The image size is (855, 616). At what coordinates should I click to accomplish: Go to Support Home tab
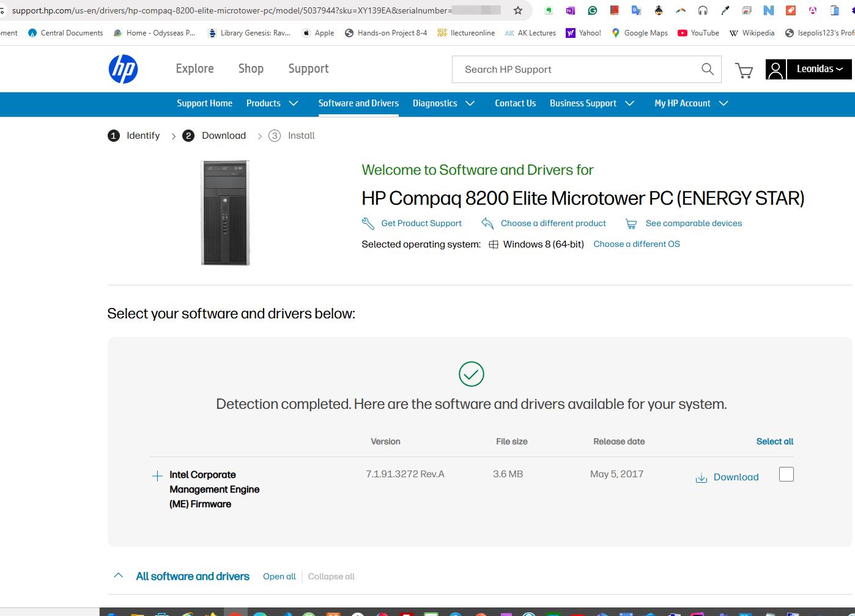pos(205,103)
